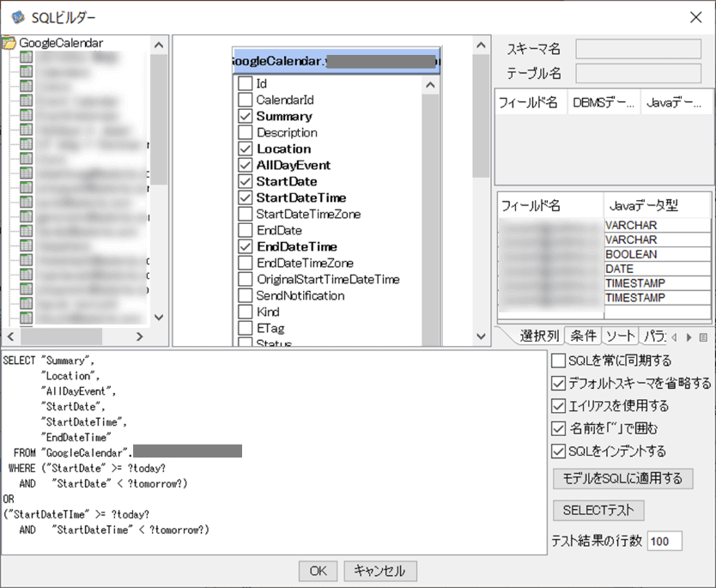Click the テーブル名 text field
This screenshot has height=588, width=716.
coord(638,73)
